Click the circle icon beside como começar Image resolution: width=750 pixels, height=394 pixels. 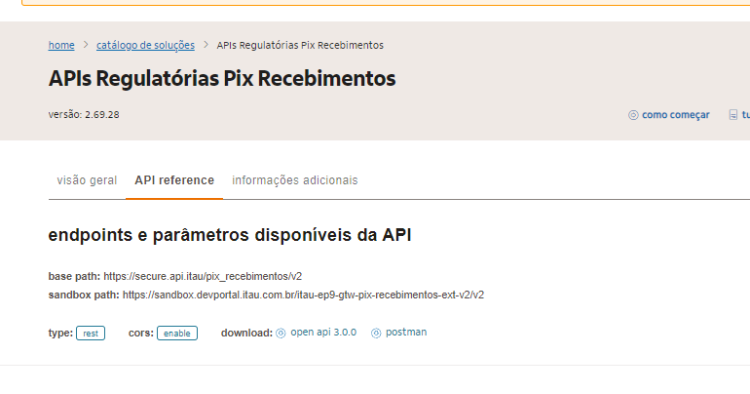(633, 115)
